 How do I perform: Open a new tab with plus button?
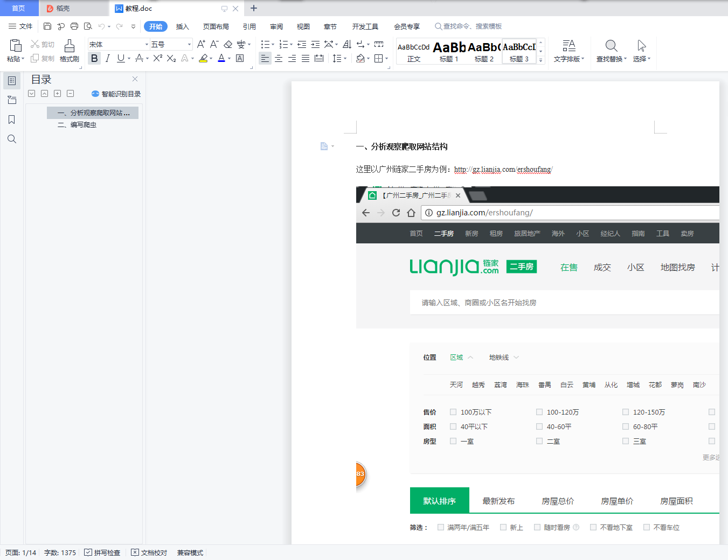pyautogui.click(x=254, y=8)
